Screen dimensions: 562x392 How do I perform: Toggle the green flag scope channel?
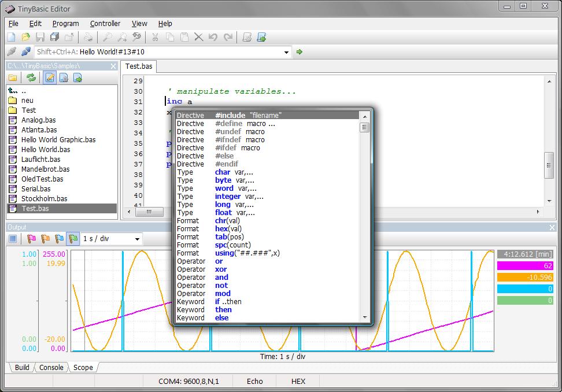coord(73,239)
